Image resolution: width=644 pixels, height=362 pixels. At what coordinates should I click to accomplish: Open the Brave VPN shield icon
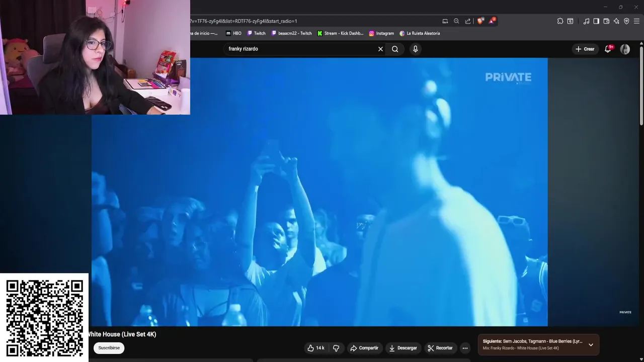click(626, 21)
